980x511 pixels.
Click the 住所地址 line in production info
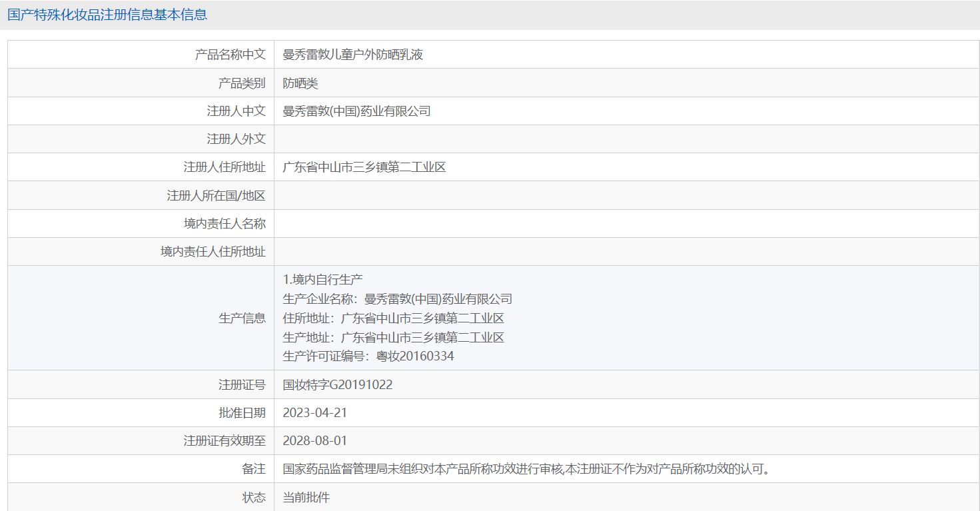click(393, 318)
